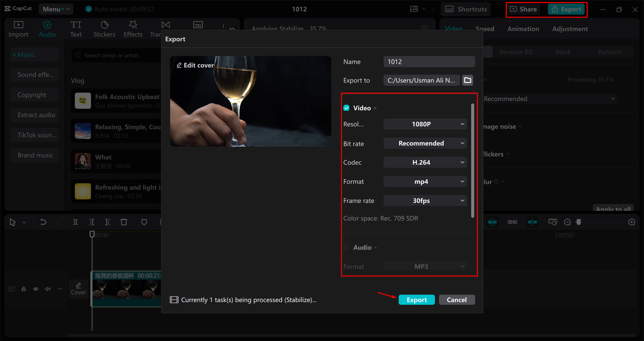644x341 pixels.
Task: Open the Resolution 1080P dropdown
Action: click(425, 124)
